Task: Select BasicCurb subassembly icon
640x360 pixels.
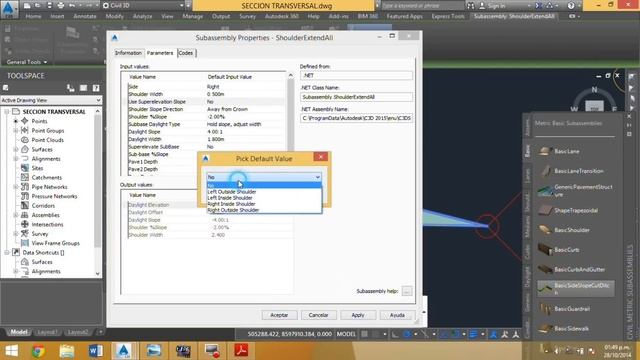Action: click(545, 249)
